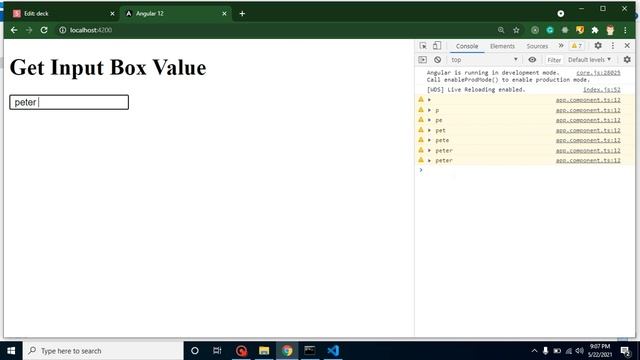640x360 pixels.
Task: Expand the 'pete' console log entry
Action: [429, 140]
